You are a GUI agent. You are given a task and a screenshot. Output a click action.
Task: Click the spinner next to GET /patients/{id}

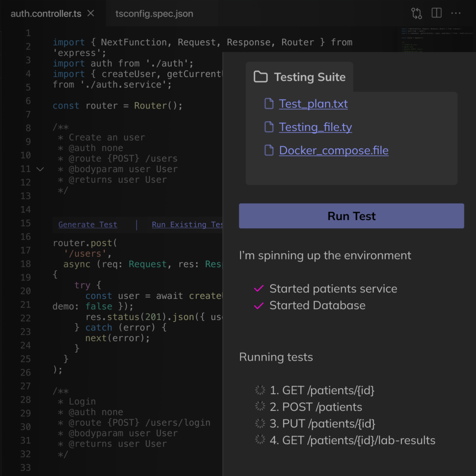point(260,390)
